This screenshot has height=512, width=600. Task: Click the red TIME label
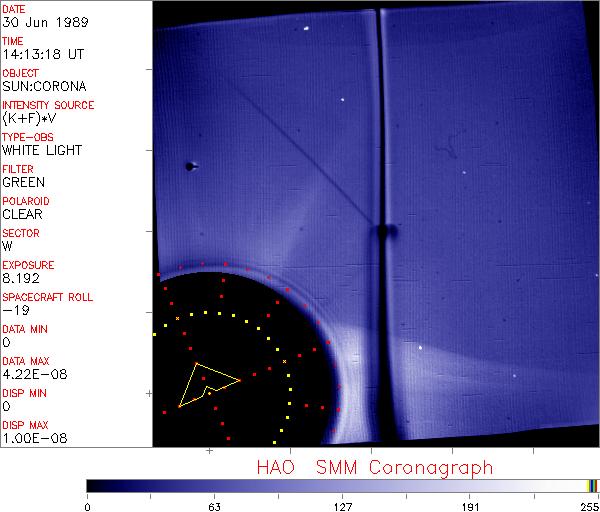click(13, 41)
